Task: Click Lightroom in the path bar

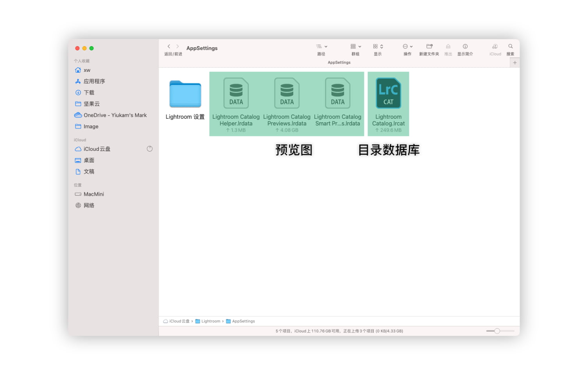Action: point(208,321)
